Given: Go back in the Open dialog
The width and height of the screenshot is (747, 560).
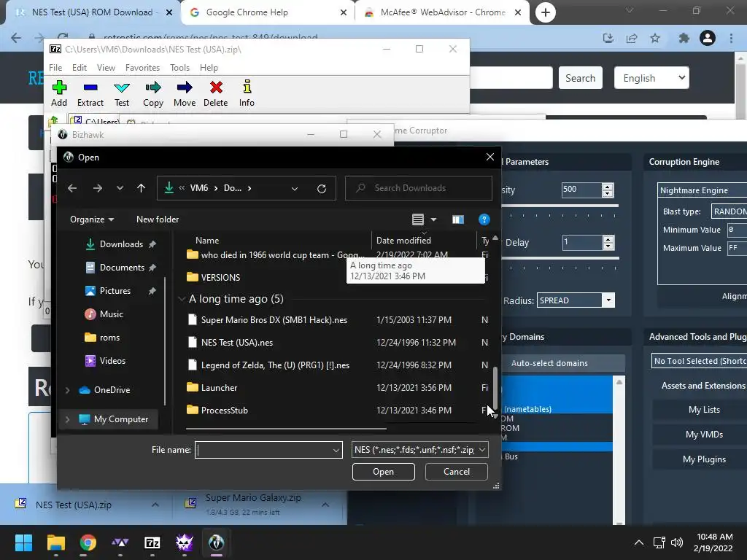Looking at the screenshot, I should click(x=72, y=188).
